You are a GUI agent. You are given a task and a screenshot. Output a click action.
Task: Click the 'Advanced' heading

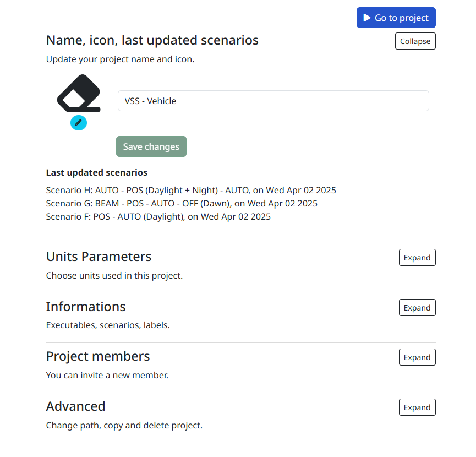[75, 406]
